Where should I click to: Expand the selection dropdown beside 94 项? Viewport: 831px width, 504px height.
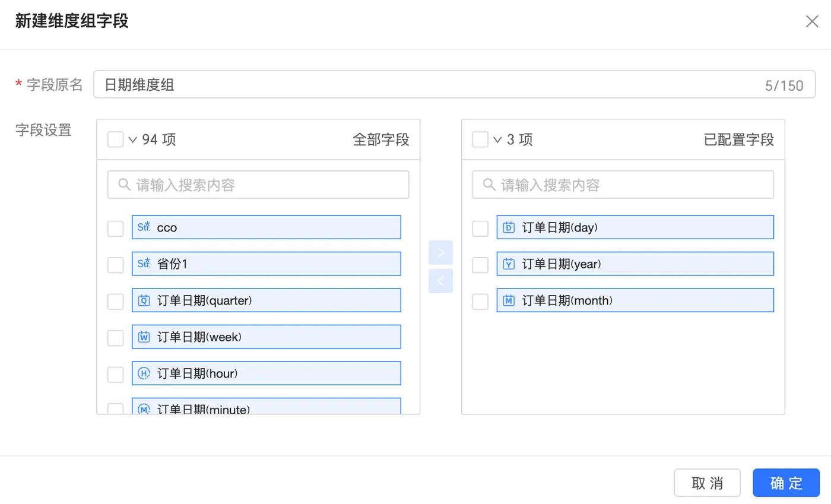click(x=133, y=140)
